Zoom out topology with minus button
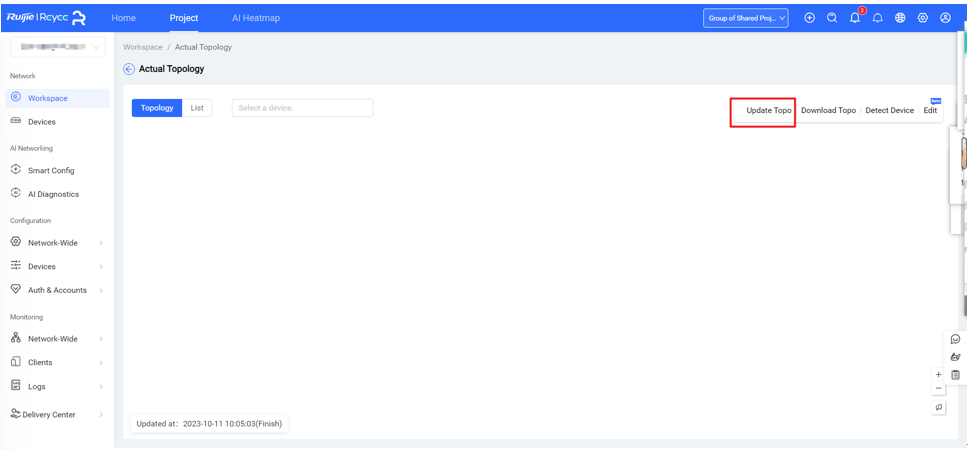Image resolution: width=968 pixels, height=450 pixels. click(x=938, y=388)
